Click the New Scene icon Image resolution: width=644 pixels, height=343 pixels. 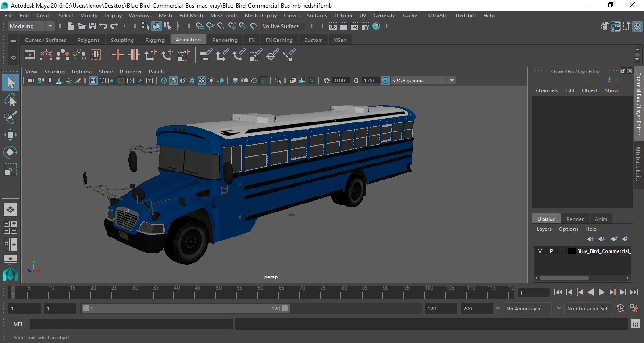pyautogui.click(x=71, y=26)
